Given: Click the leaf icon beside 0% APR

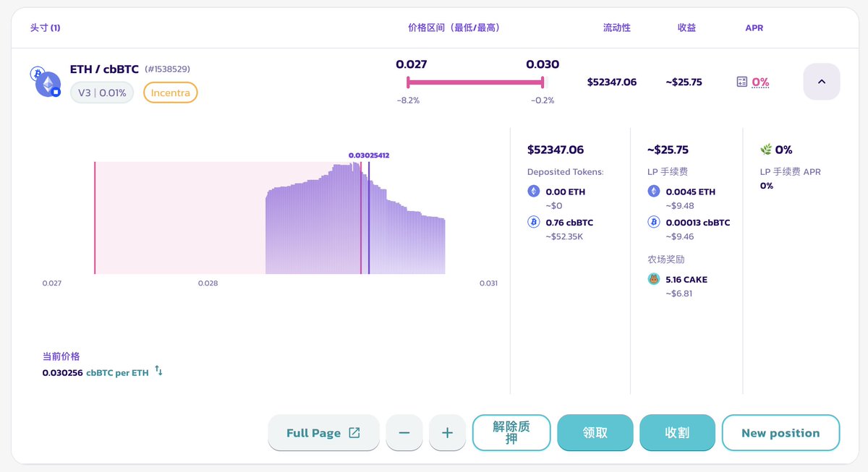Looking at the screenshot, I should [766, 150].
